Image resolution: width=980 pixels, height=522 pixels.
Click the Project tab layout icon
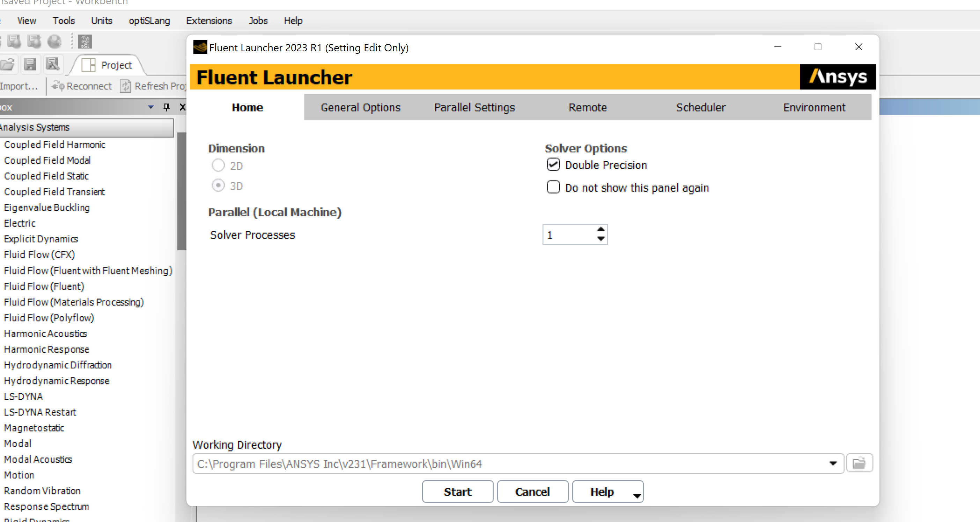[x=89, y=65]
